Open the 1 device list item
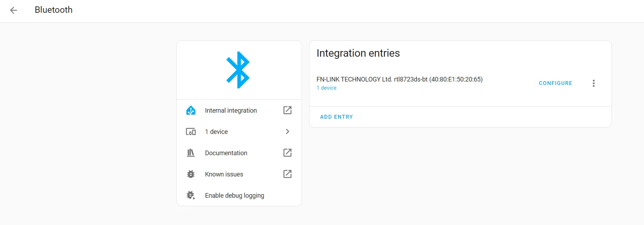This screenshot has height=225, width=644. click(x=239, y=131)
